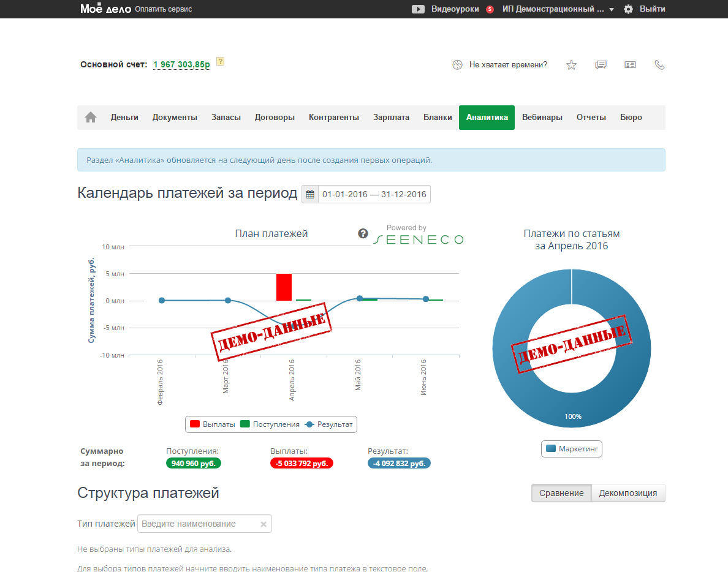Click the Маркетинг legend color swatch
This screenshot has height=572, width=728.
click(x=551, y=449)
